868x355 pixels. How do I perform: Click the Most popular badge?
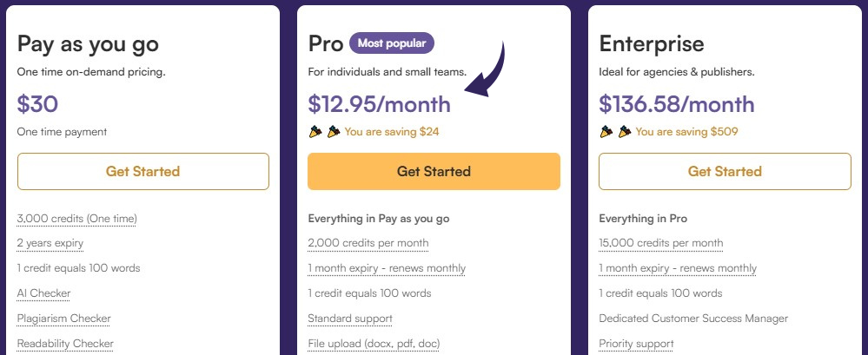point(391,43)
